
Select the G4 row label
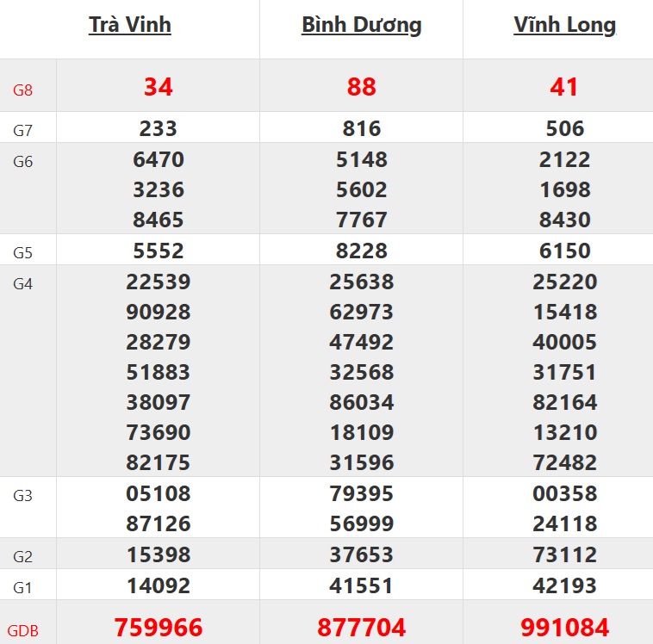pos(23,283)
